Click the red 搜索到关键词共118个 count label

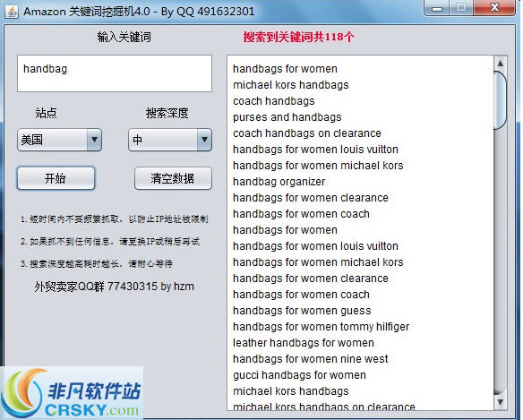pos(298,37)
